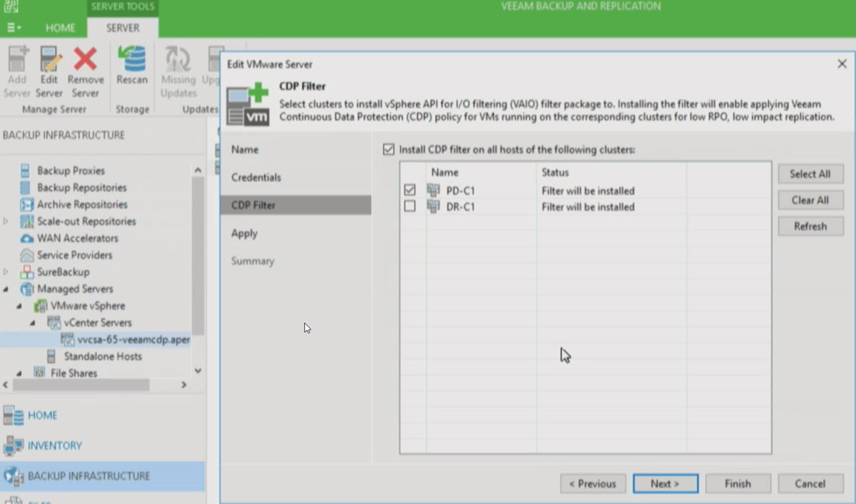The image size is (856, 504).
Task: Select the SERVER TOOLS context tab
Action: coord(123,6)
